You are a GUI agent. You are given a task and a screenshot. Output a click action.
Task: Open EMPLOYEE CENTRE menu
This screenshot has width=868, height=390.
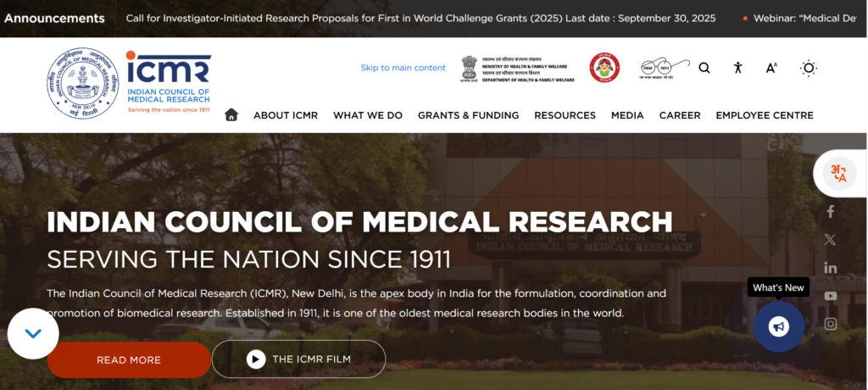(x=765, y=115)
